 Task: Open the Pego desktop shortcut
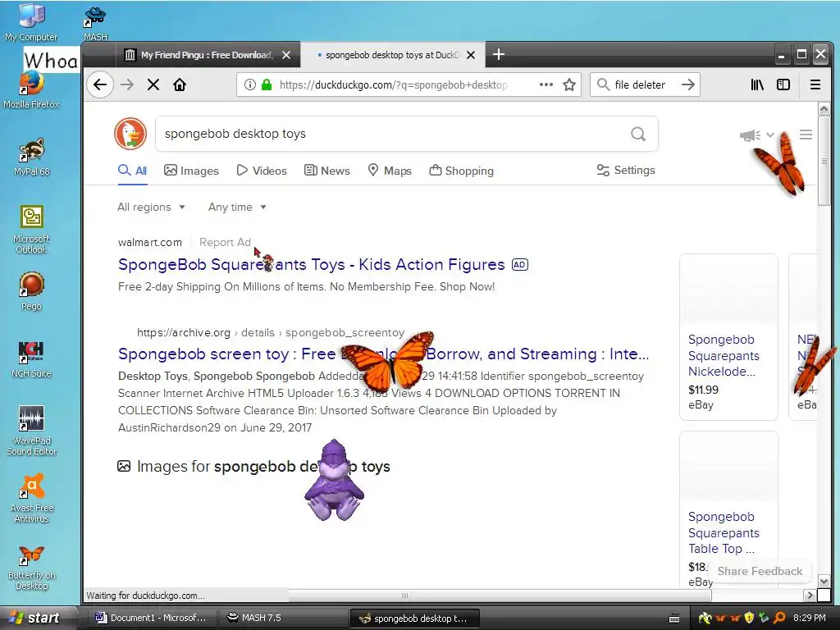(x=31, y=291)
